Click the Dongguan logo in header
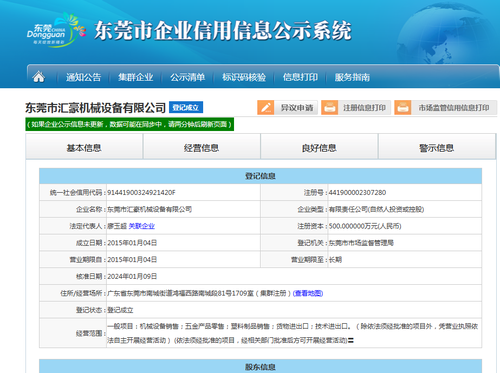 pyautogui.click(x=56, y=31)
